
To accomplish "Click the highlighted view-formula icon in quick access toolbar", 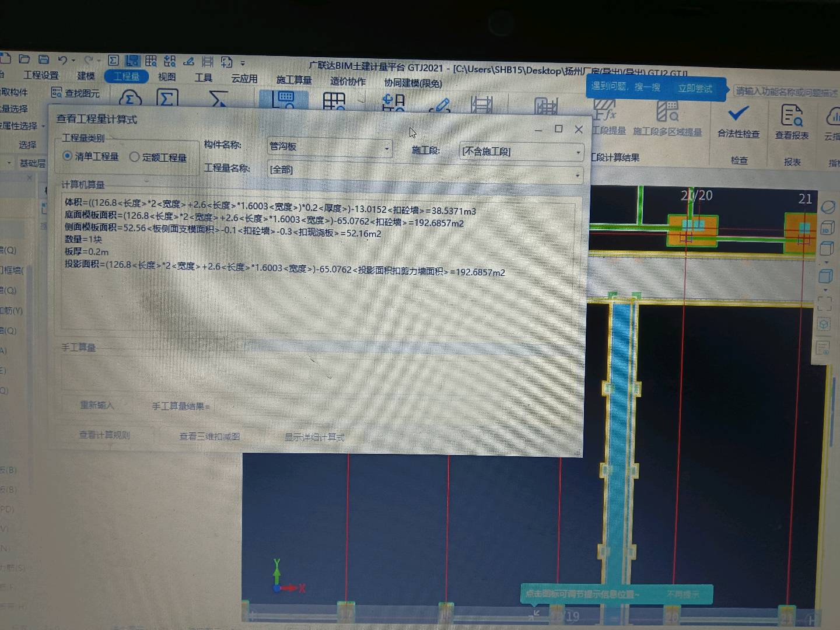I will pyautogui.click(x=132, y=60).
